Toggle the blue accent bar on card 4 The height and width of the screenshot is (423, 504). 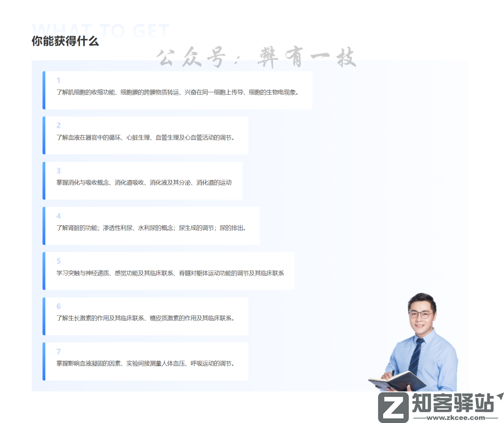point(44,226)
